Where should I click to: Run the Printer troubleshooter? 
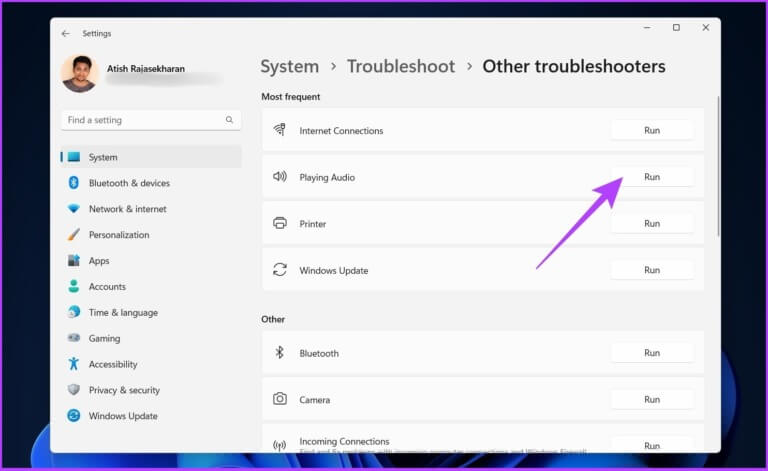click(651, 224)
